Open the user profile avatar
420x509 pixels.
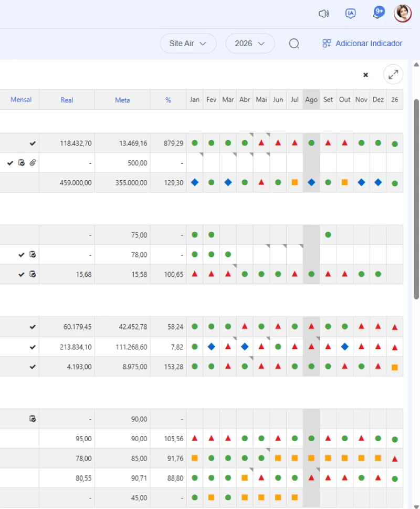coord(403,13)
